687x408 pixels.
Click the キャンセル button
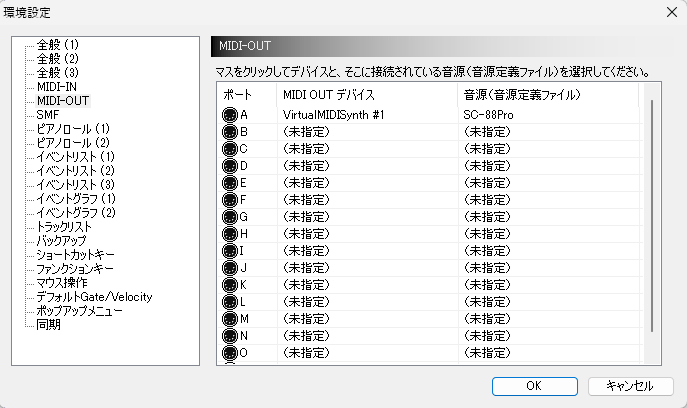(630, 386)
